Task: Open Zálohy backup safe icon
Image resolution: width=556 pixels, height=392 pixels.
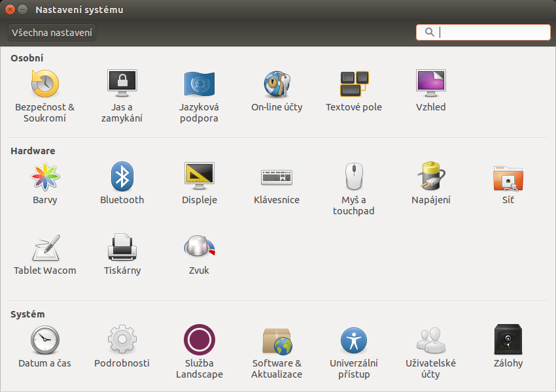Action: point(508,339)
